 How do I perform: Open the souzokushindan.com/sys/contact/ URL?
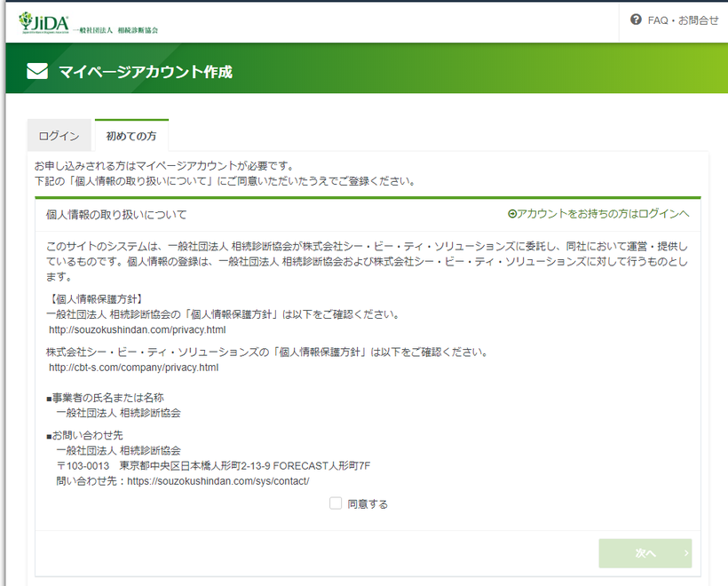218,481
